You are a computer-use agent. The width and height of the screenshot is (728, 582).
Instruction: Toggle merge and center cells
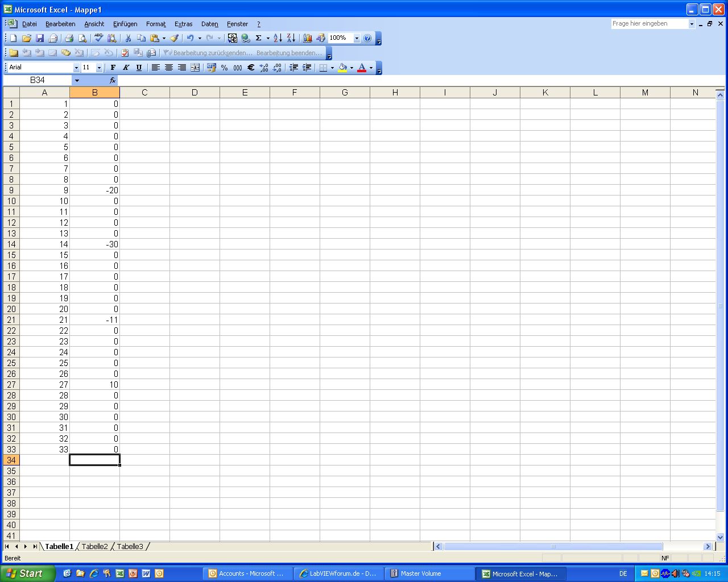click(195, 68)
